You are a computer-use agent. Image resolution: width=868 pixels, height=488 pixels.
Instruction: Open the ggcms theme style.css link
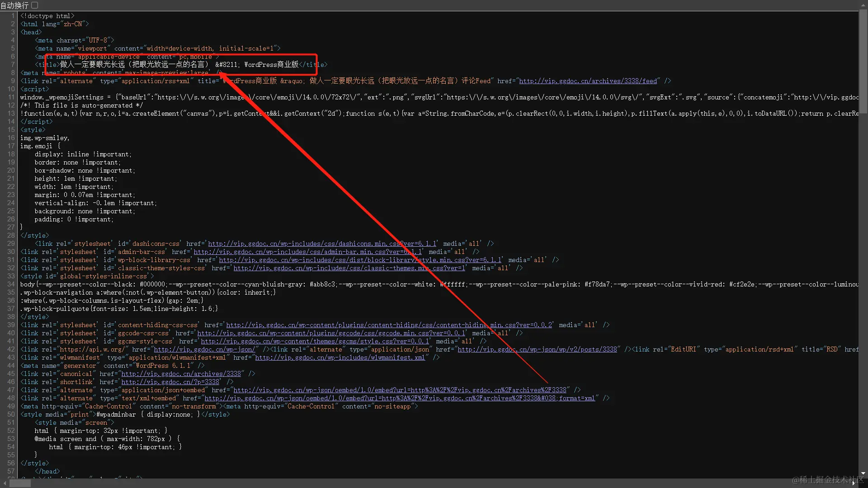(x=315, y=341)
